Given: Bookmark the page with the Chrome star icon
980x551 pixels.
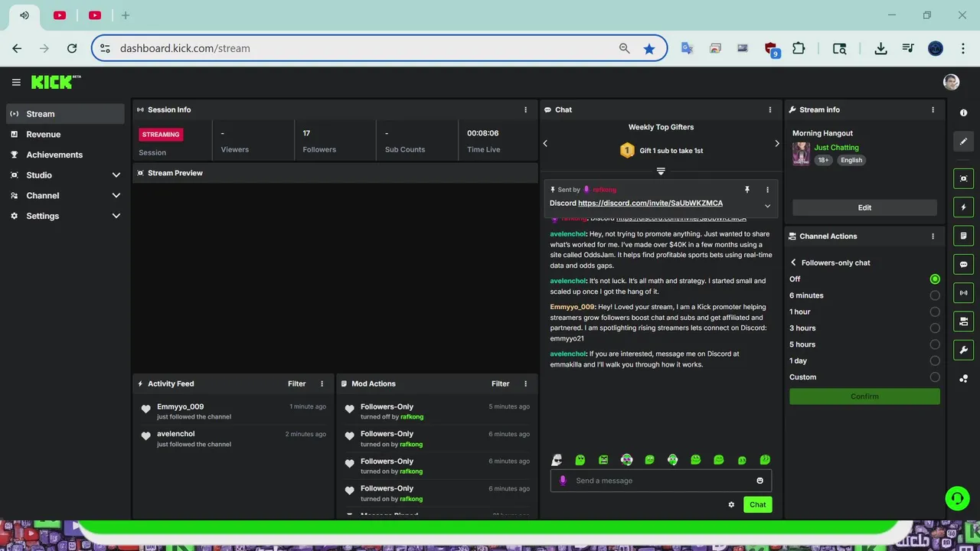Looking at the screenshot, I should pyautogui.click(x=649, y=48).
